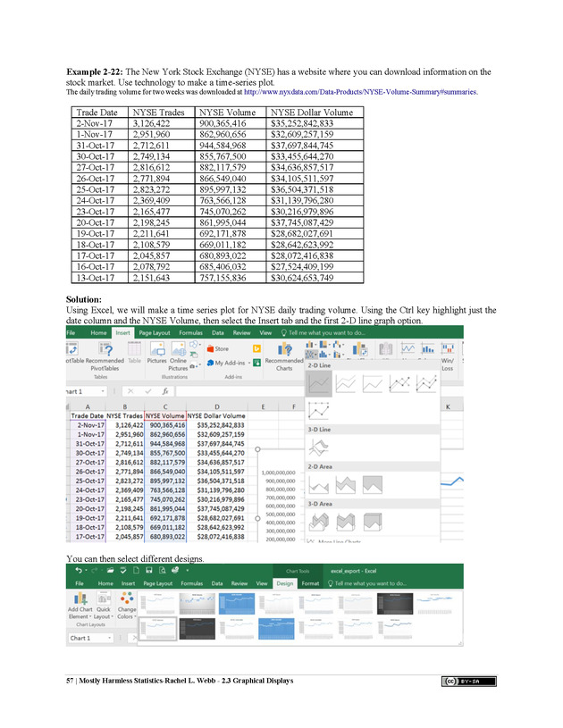
Task: Select the 3-D Area chart option
Action: (319, 523)
